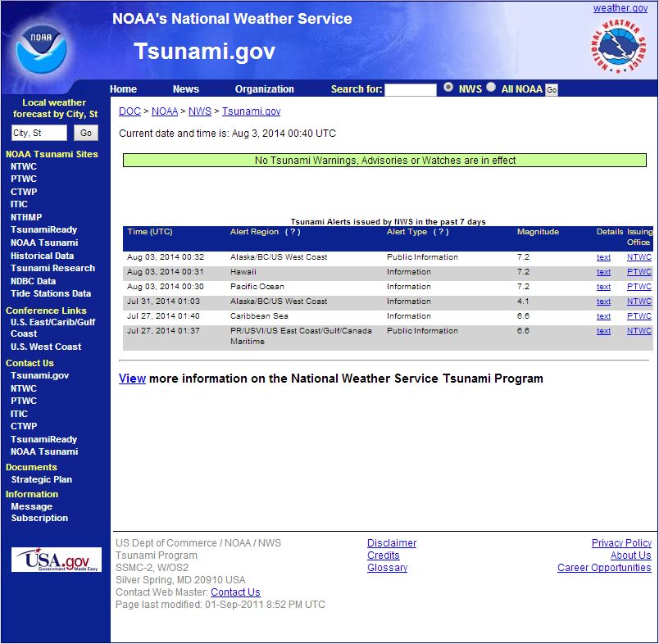Click the Search for text field
The image size is (659, 644).
(x=411, y=89)
